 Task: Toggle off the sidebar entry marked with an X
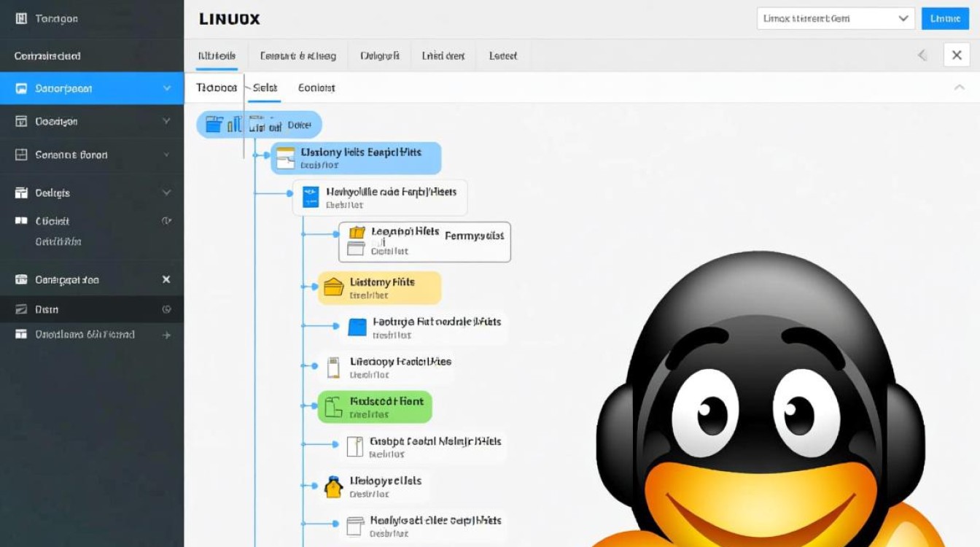click(166, 279)
